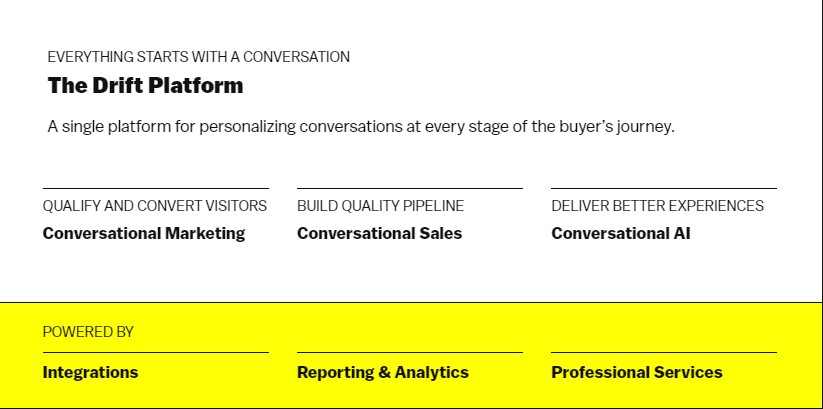Click the single platform description sentence
823x409 pixels.
361,127
